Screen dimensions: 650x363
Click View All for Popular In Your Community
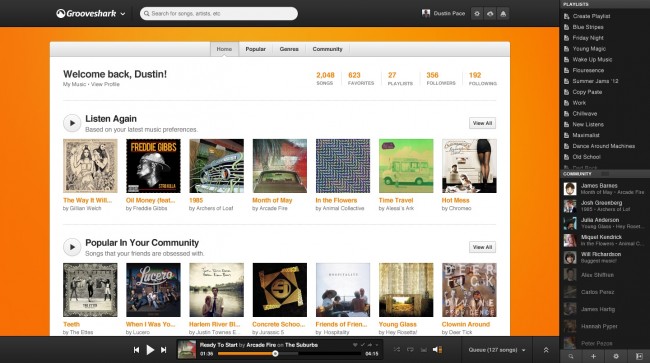pyautogui.click(x=482, y=247)
